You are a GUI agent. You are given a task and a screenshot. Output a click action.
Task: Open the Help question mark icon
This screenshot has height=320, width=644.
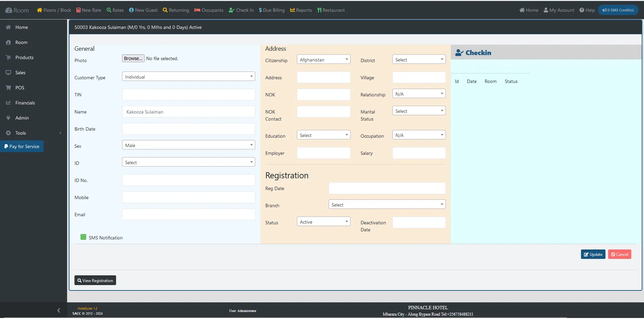point(582,10)
